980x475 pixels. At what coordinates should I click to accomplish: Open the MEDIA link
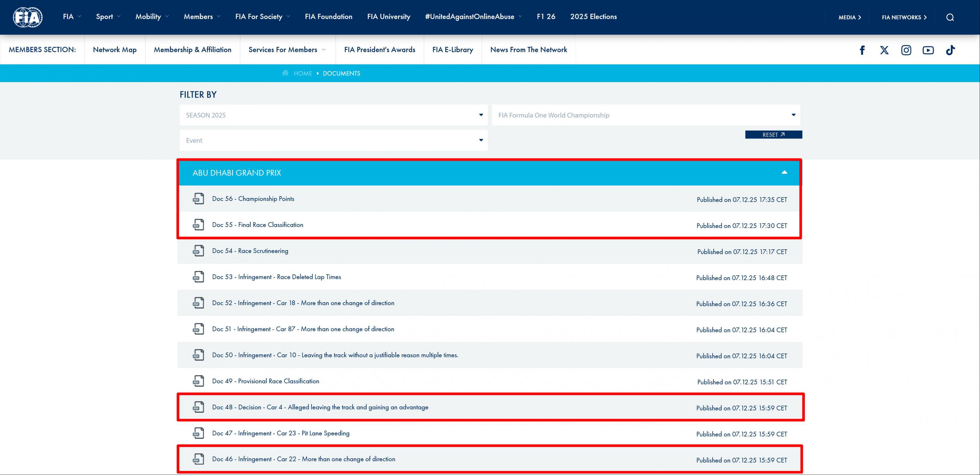click(x=849, y=17)
